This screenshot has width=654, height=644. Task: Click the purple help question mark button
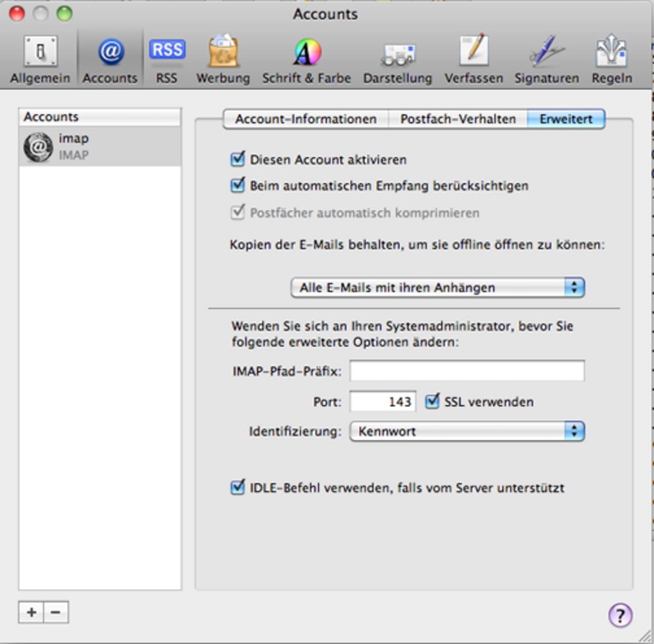[x=620, y=615]
